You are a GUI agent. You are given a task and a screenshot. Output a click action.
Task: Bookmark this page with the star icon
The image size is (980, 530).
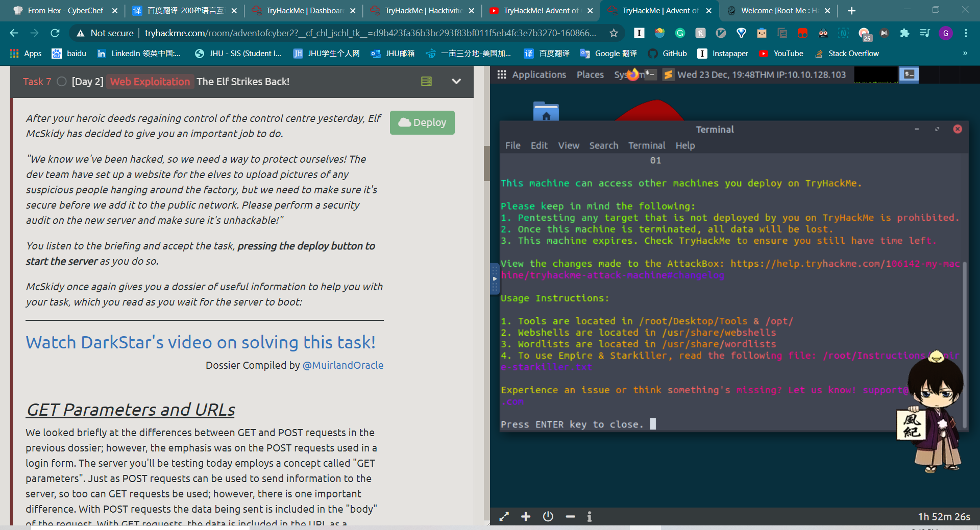tap(614, 33)
